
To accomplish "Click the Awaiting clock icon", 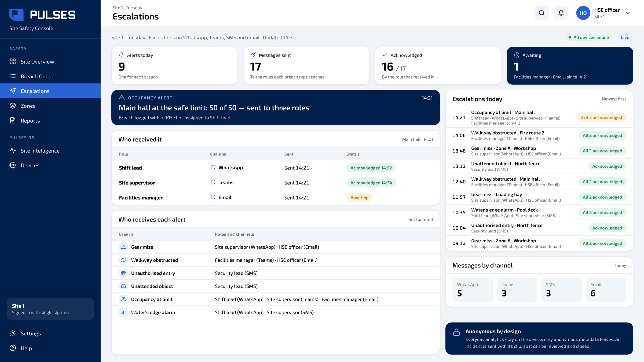I will coord(517,55).
